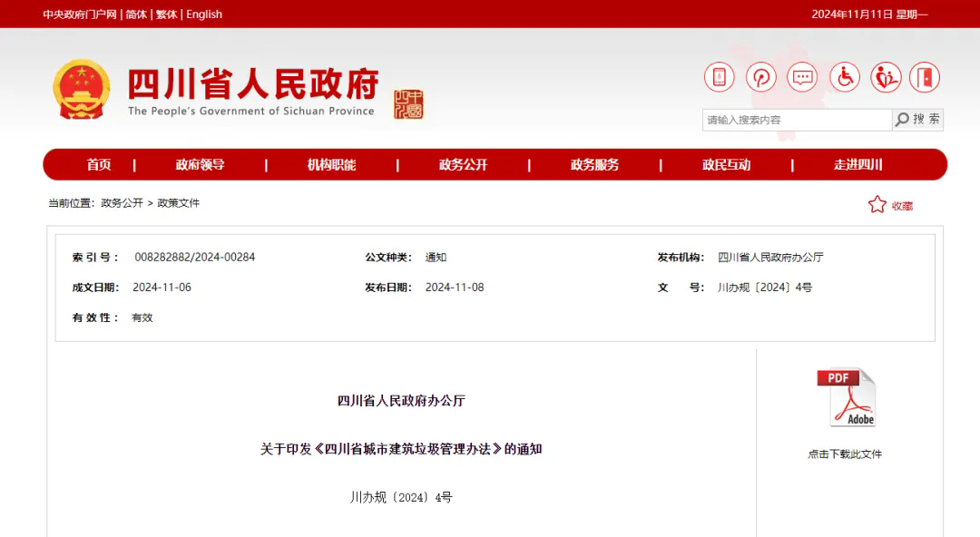Viewport: 980px width, 537px height.
Task: Enable accessibility mode via wheelchair icon
Action: 844,77
